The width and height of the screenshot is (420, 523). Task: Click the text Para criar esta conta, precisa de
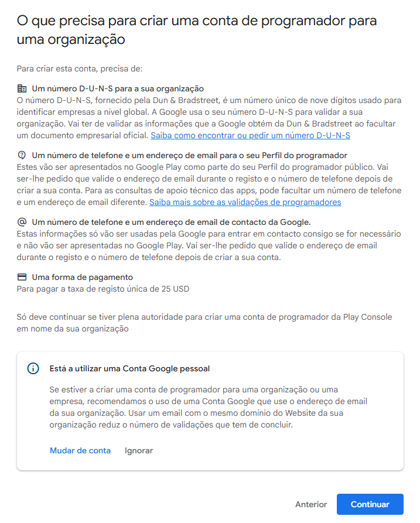(80, 69)
